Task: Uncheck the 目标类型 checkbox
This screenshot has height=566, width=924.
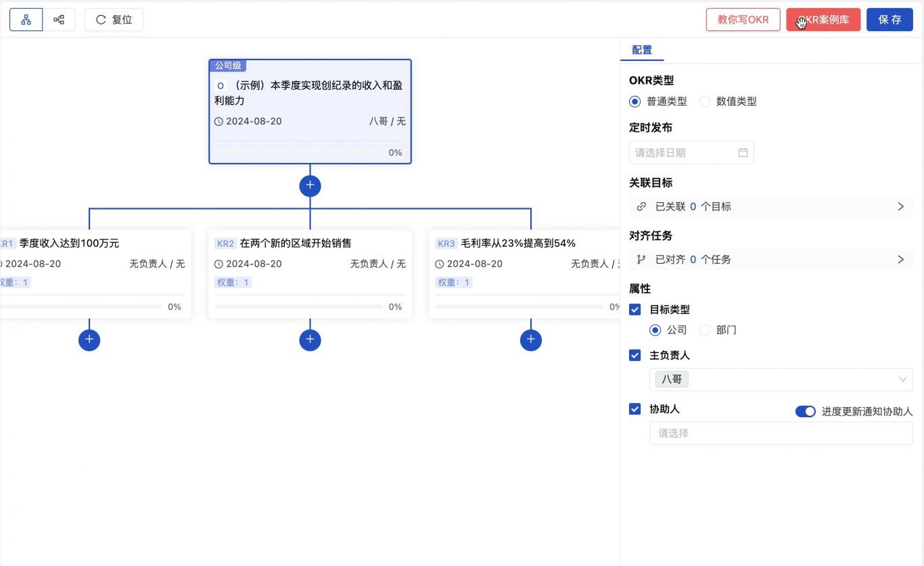Action: pyautogui.click(x=634, y=310)
